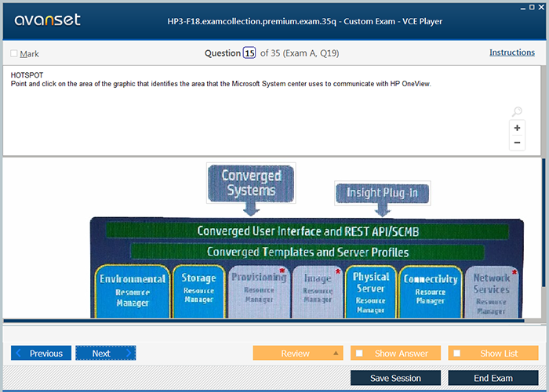Select the Insight Plug-In box in graphic
This screenshot has height=392, width=549.
coord(382,193)
